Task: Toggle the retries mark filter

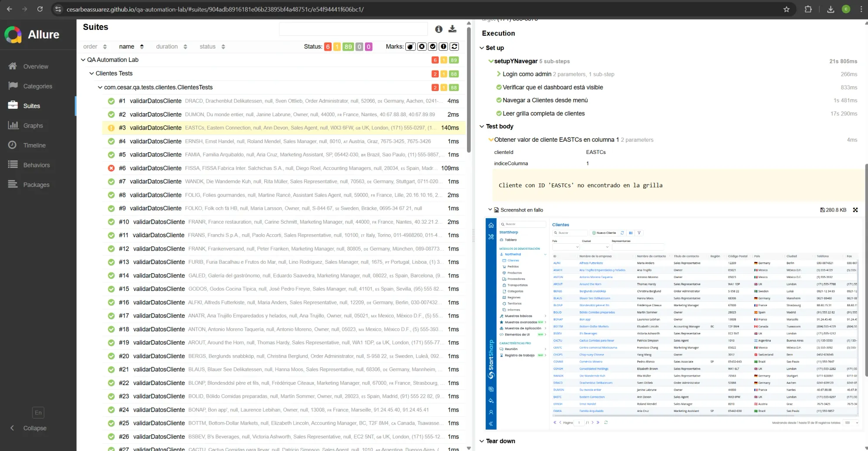Action: click(x=454, y=46)
